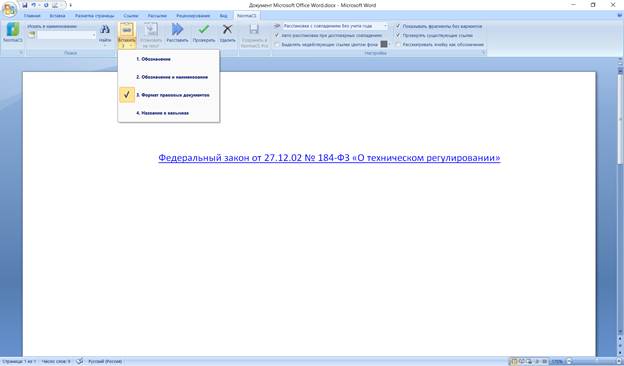Viewport: 624px width, 366px height.
Task: Redo action in quick access toolbar
Action: (46, 5)
